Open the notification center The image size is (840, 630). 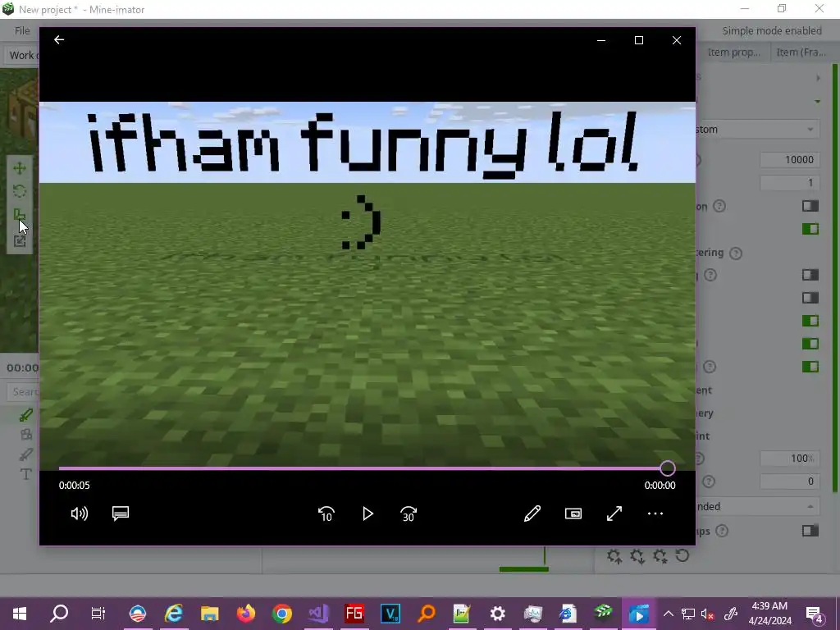tap(815, 614)
